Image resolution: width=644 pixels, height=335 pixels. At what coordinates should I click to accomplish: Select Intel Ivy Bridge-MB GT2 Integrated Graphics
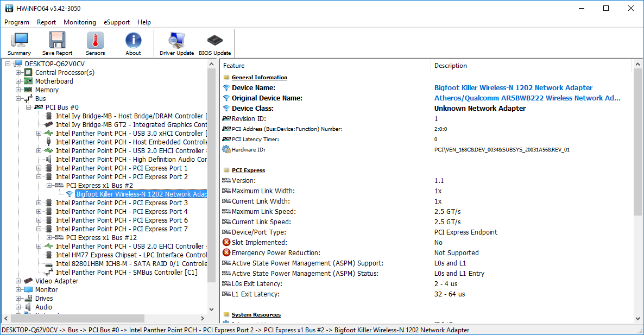point(131,125)
